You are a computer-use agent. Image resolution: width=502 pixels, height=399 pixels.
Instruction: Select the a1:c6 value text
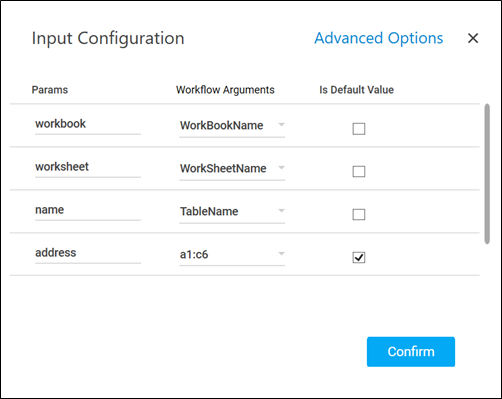pyautogui.click(x=194, y=255)
